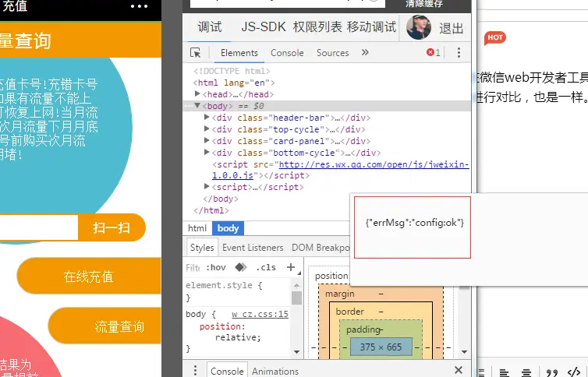The image size is (588, 377).
Task: Open the DevTools three-dot customize menu
Action: pos(459,52)
